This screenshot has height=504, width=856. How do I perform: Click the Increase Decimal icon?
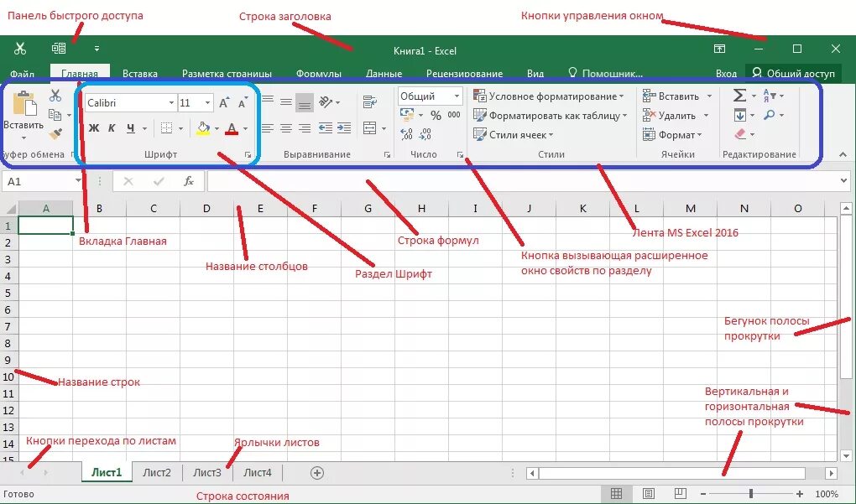[407, 133]
